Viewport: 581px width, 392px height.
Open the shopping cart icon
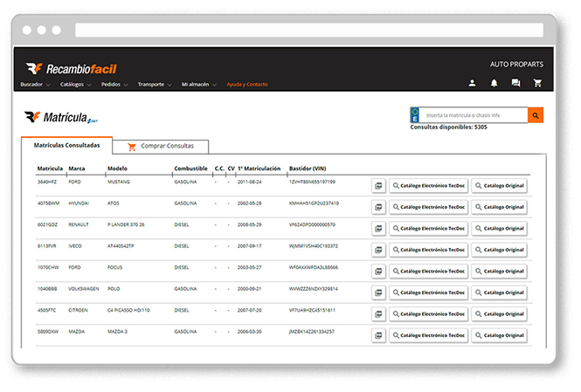pos(537,84)
